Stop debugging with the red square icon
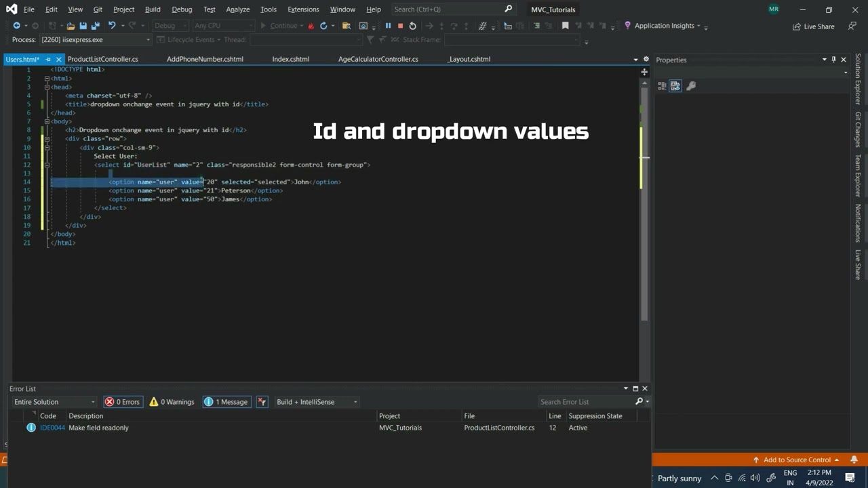The height and width of the screenshot is (488, 868). 400,26
